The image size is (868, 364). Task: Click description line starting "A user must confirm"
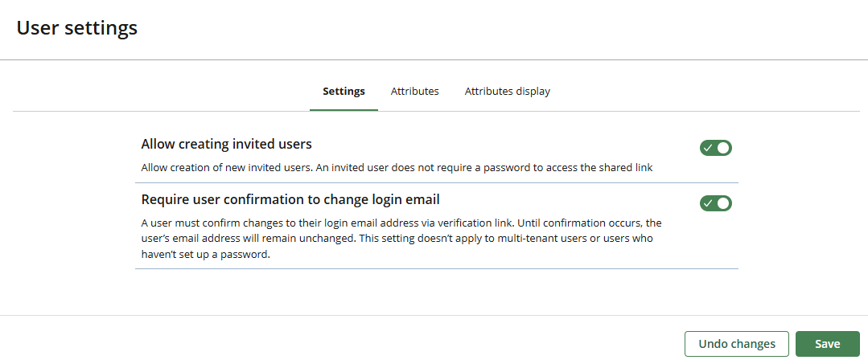pyautogui.click(x=401, y=223)
